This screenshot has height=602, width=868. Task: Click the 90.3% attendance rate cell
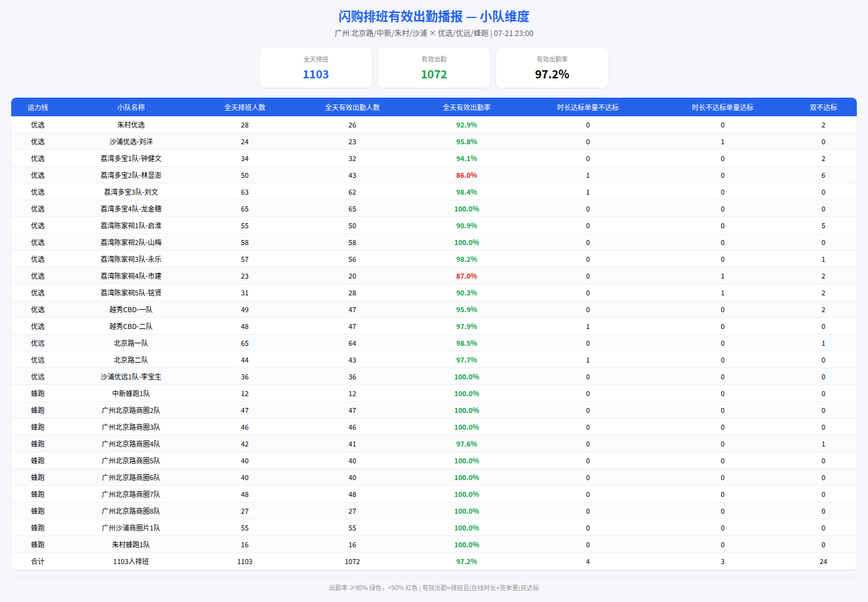[x=467, y=293]
